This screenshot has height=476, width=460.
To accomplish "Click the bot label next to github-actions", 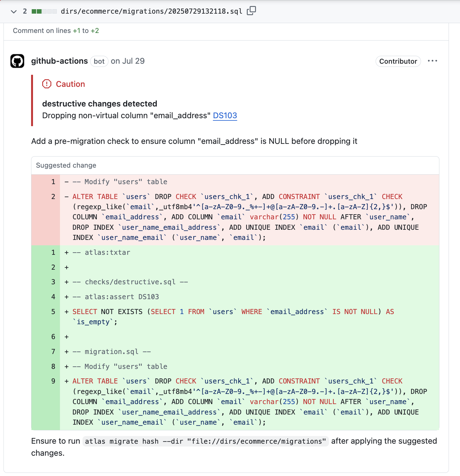I will coord(99,61).
